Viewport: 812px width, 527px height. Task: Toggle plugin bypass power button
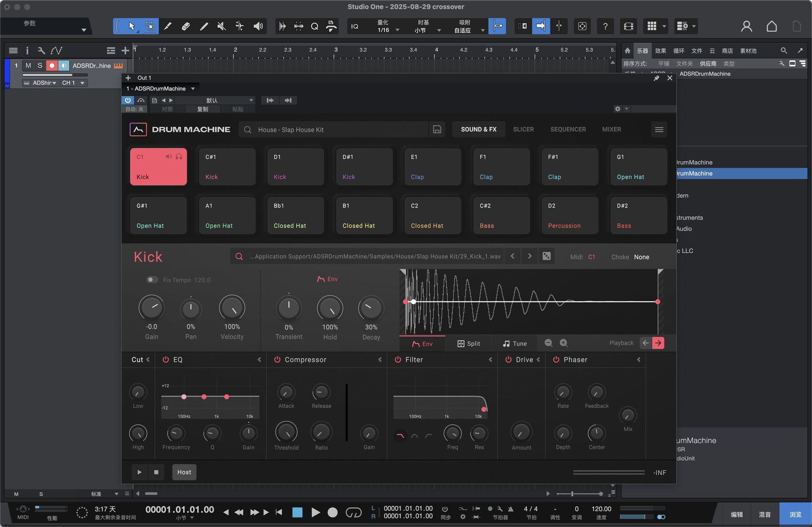128,100
